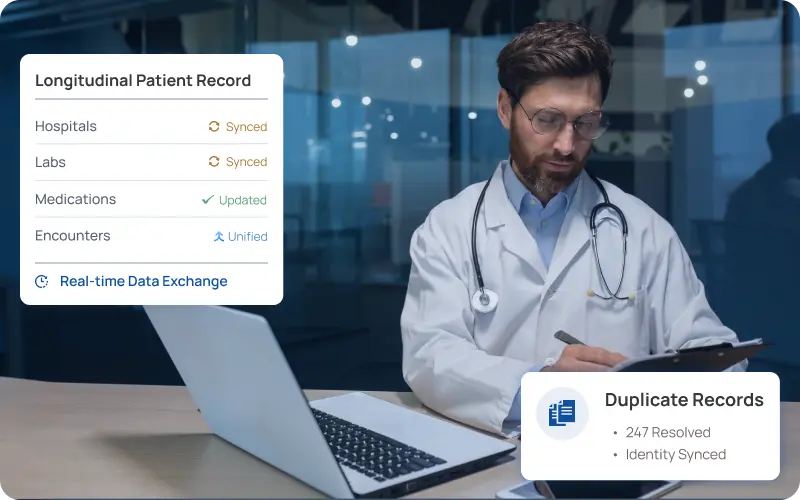Click the Encounters row label
The height and width of the screenshot is (500, 800).
pos(72,236)
